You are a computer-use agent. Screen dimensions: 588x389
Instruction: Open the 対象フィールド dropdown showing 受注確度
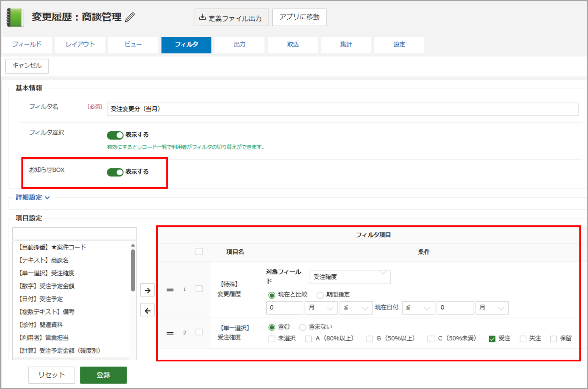pos(350,277)
